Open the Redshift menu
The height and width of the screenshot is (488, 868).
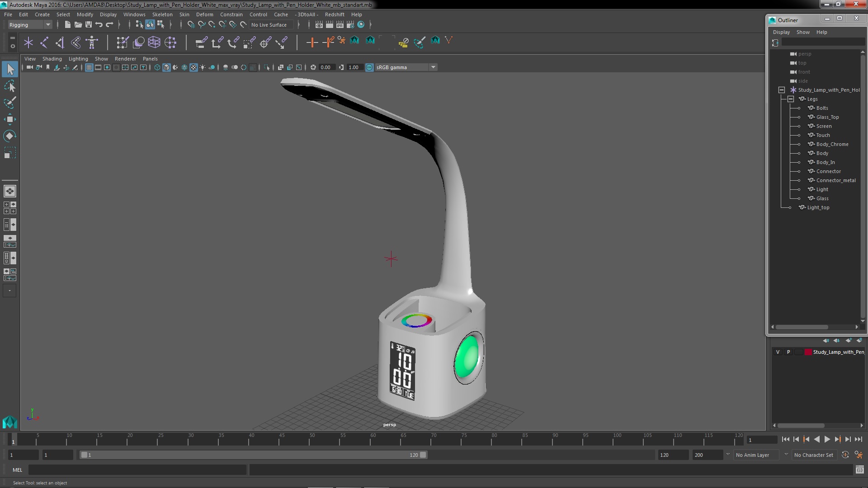pyautogui.click(x=335, y=14)
